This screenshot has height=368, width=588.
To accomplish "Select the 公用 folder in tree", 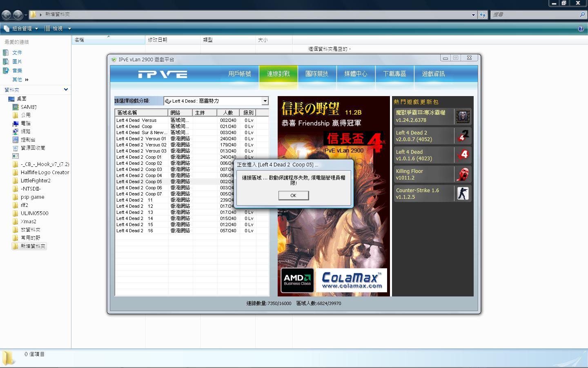I will 26,115.
